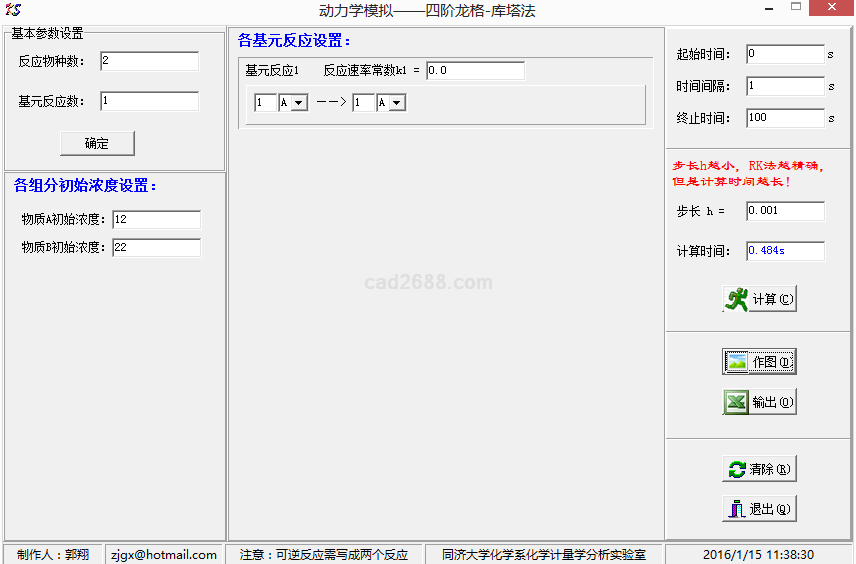Image resolution: width=856 pixels, height=564 pixels.
Task: Click the Excel 输出 (Export) icon
Action: 738,402
